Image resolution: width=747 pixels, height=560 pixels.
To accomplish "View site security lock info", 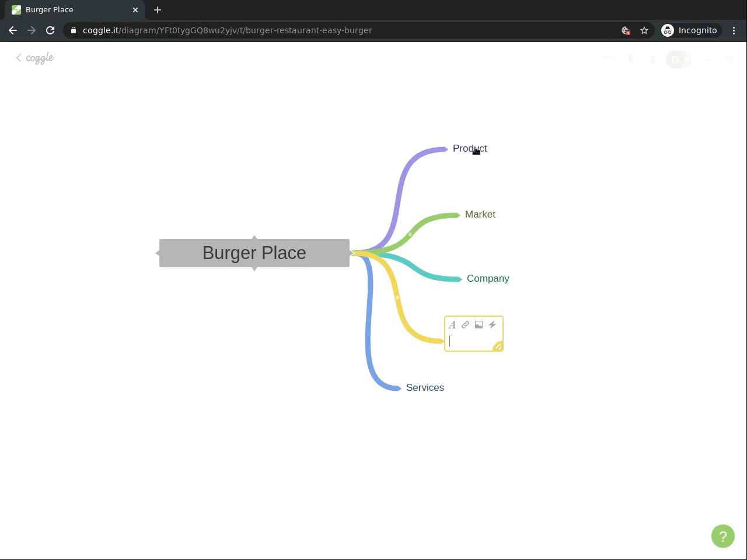I will coord(74,30).
